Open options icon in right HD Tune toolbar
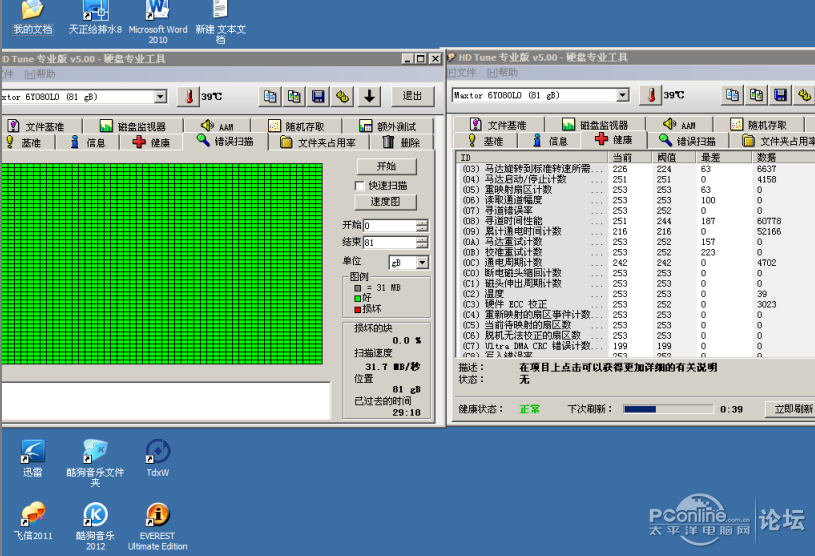Viewport: 815px width, 556px height. click(804, 95)
